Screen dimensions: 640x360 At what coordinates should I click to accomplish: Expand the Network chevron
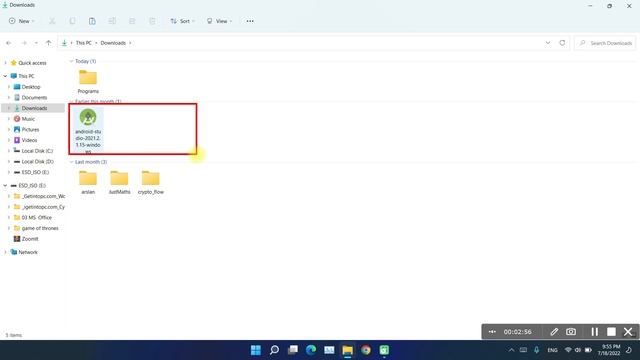coord(5,252)
